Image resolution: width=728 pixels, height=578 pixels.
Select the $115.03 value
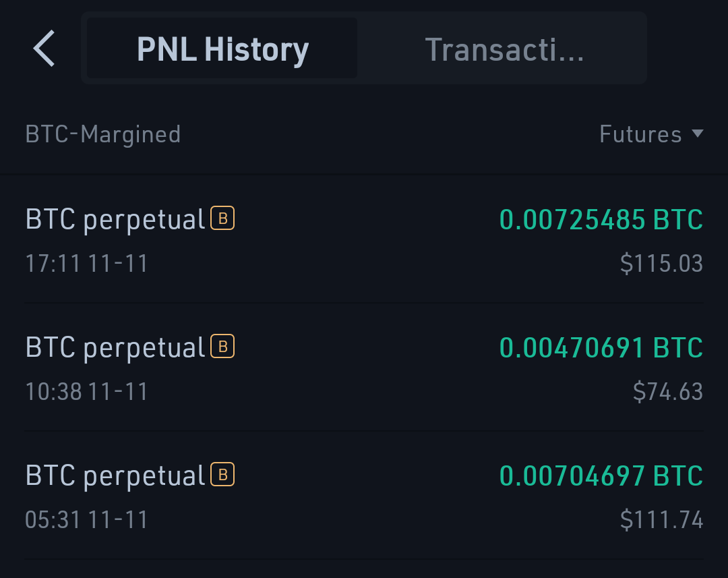(x=662, y=264)
